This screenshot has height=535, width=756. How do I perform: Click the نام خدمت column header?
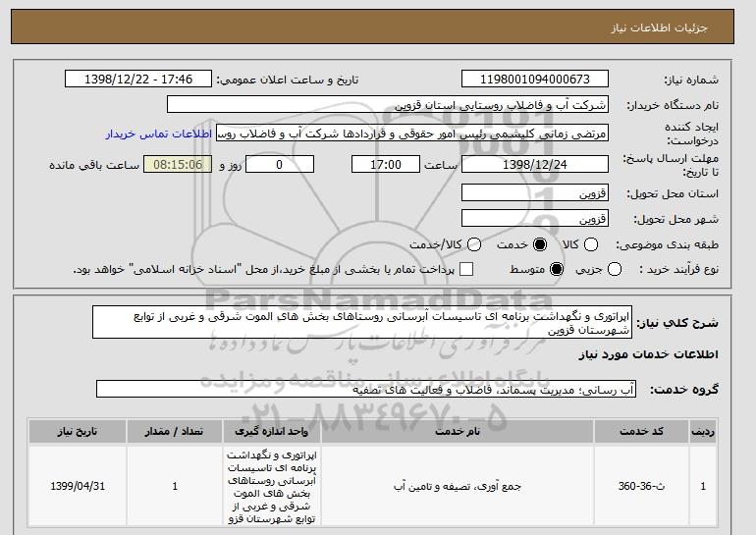458,431
